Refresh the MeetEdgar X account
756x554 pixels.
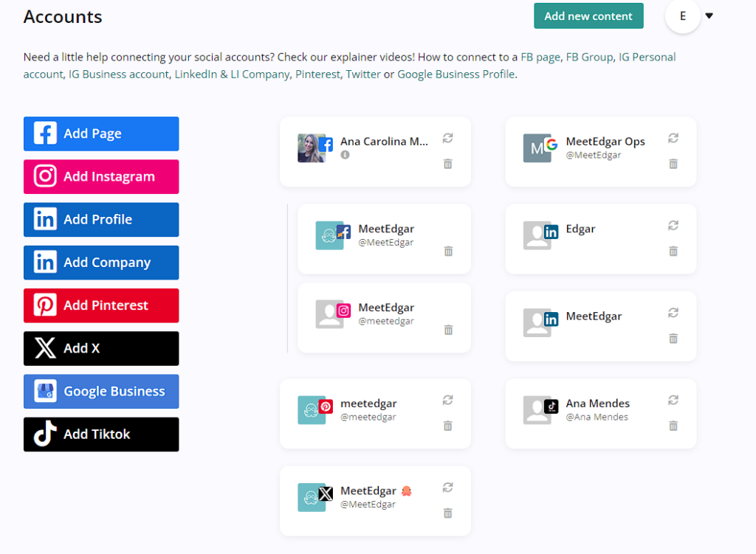448,488
